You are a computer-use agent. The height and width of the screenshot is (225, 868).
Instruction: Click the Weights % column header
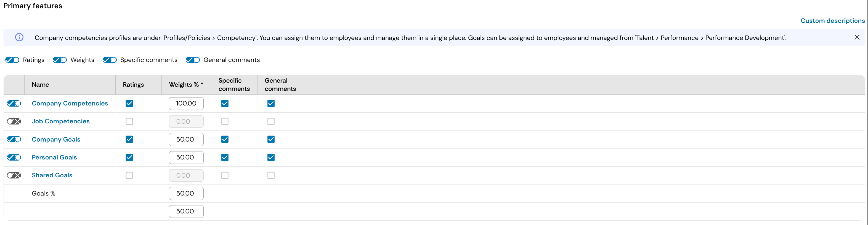point(186,85)
